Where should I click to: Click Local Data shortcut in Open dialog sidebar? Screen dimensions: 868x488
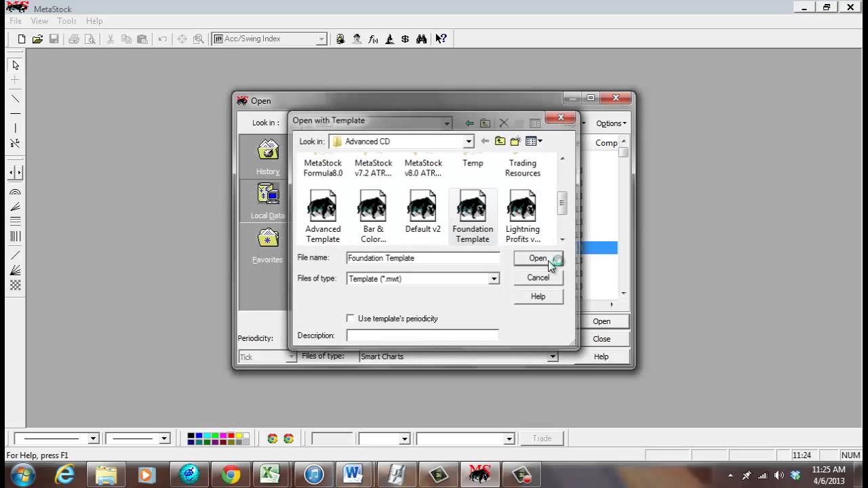point(268,201)
